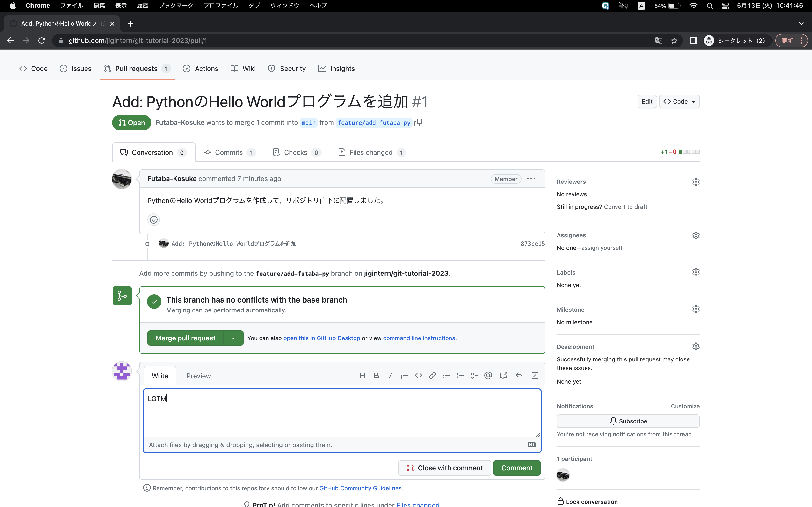
Task: Click the green Comment button
Action: pos(517,468)
